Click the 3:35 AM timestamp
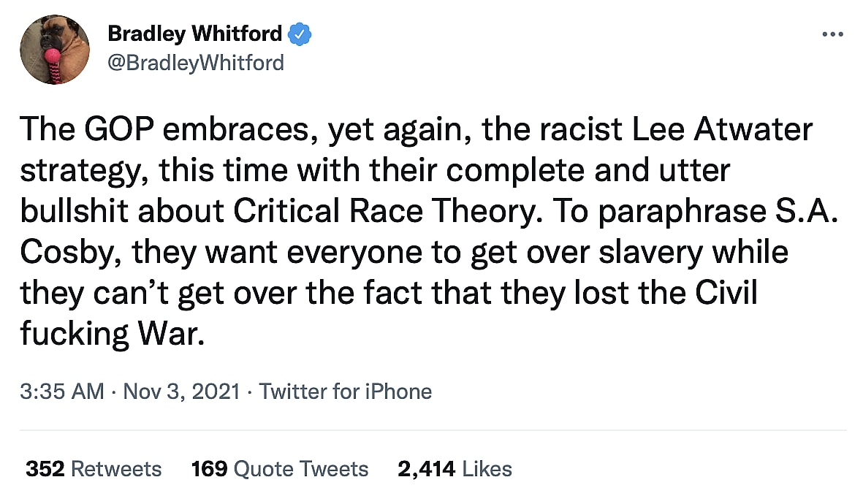 [x=62, y=392]
